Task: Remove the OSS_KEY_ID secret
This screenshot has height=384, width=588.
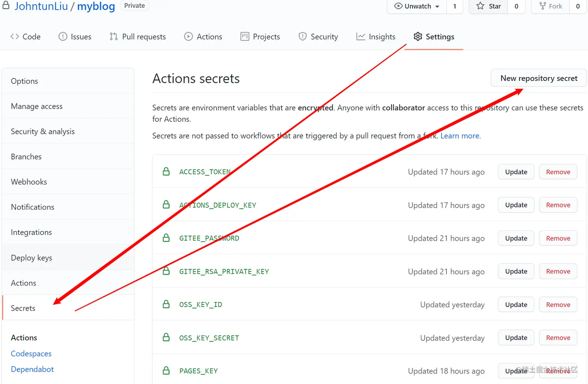Action: [x=558, y=305]
